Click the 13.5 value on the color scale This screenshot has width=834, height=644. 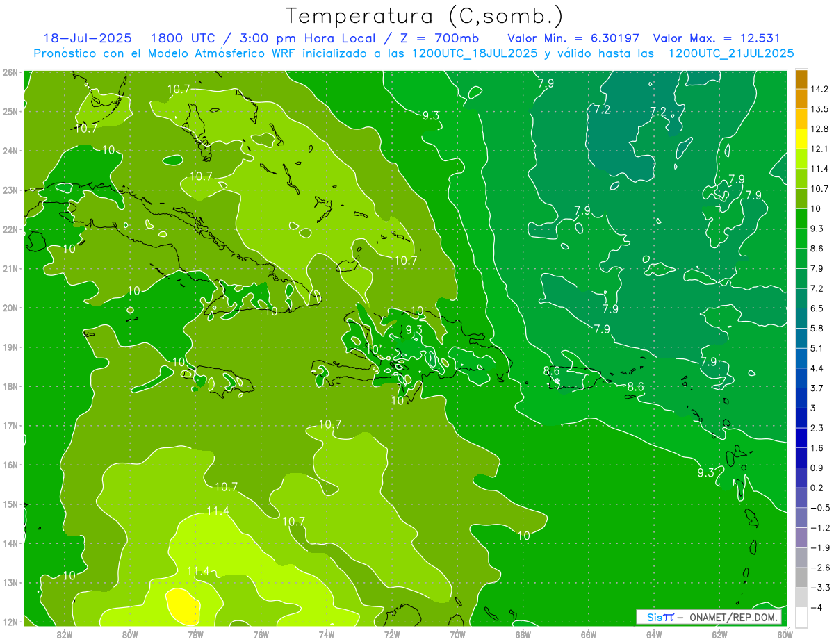(x=819, y=109)
